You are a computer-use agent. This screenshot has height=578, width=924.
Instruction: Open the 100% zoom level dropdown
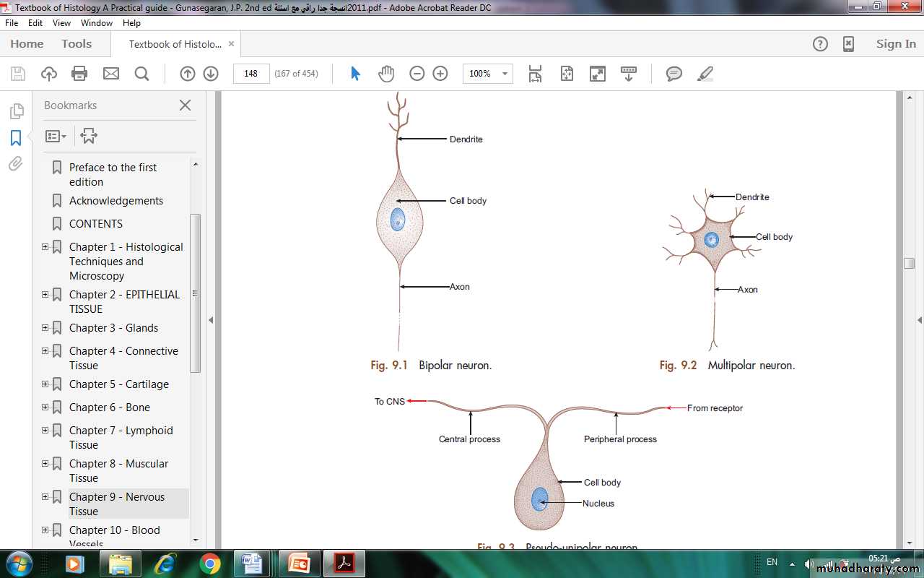coord(505,74)
